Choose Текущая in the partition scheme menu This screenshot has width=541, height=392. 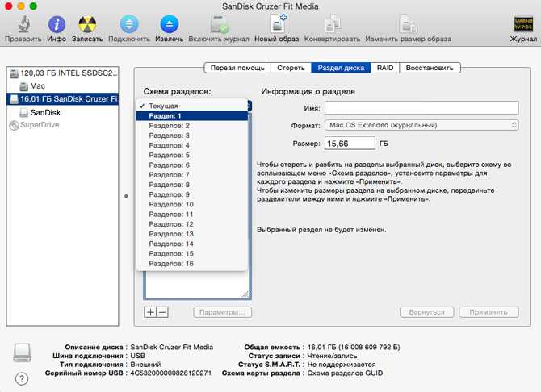[x=192, y=106]
